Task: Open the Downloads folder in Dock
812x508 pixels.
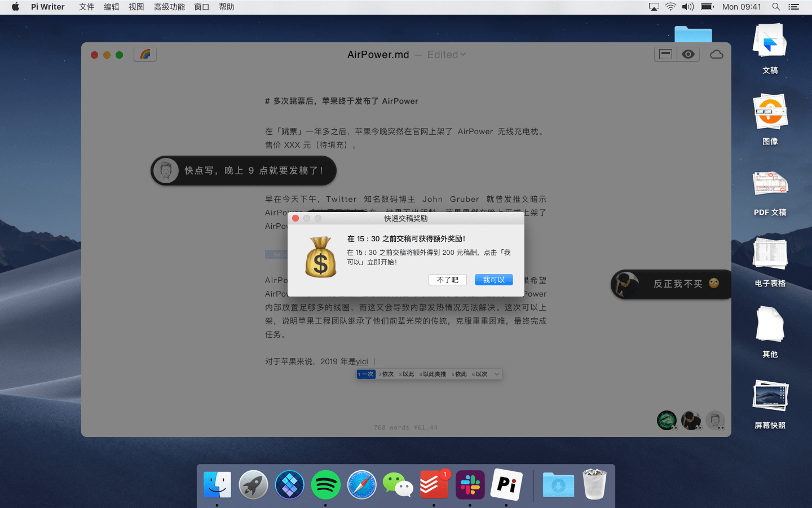Action: [x=558, y=484]
